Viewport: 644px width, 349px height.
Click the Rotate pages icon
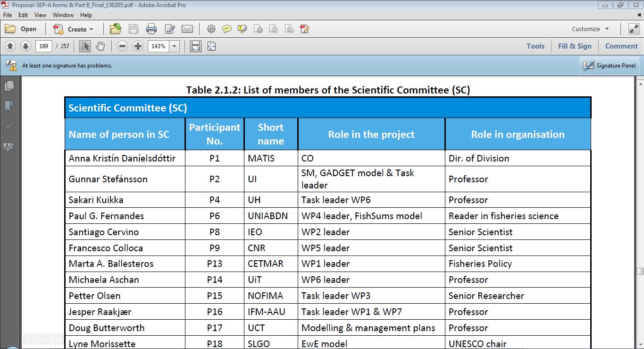tap(274, 29)
